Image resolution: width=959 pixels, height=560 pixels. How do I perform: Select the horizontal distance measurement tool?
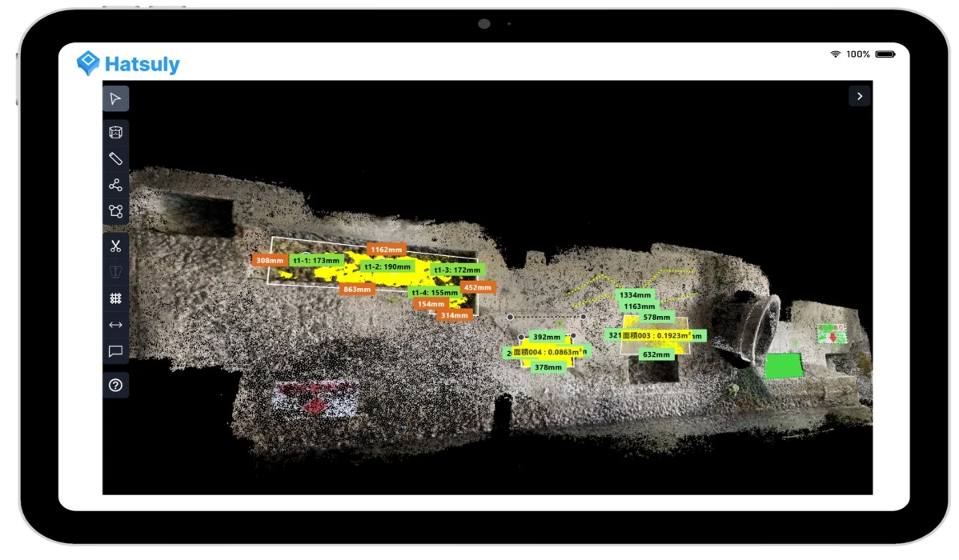(x=115, y=324)
